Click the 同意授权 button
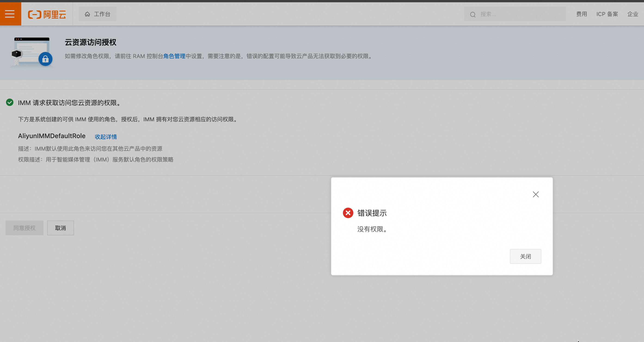Viewport: 644px width, 342px height. point(25,228)
